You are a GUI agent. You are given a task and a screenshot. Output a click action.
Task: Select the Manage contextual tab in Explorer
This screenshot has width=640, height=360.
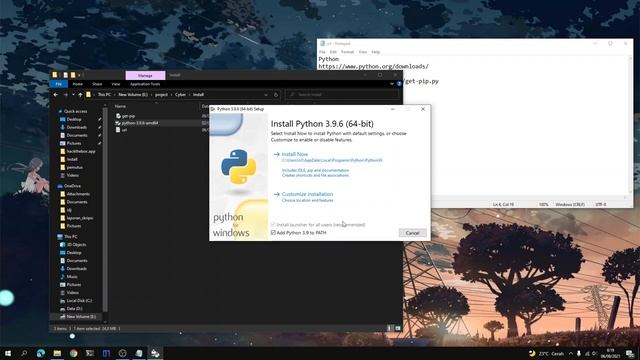click(145, 76)
